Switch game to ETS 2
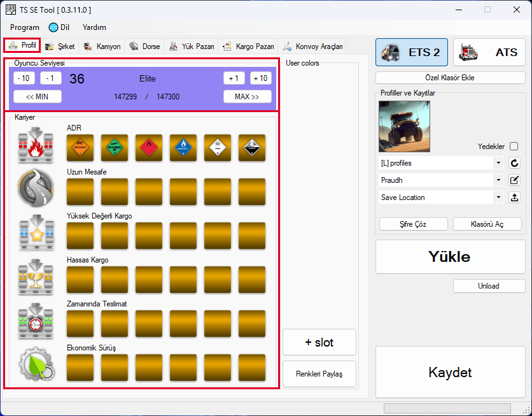This screenshot has height=416, width=532. tap(412, 53)
